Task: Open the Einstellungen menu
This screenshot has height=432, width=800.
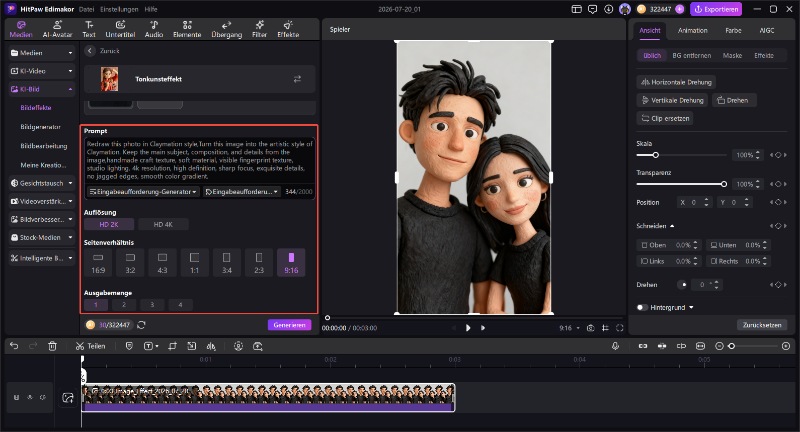Action: coord(119,9)
